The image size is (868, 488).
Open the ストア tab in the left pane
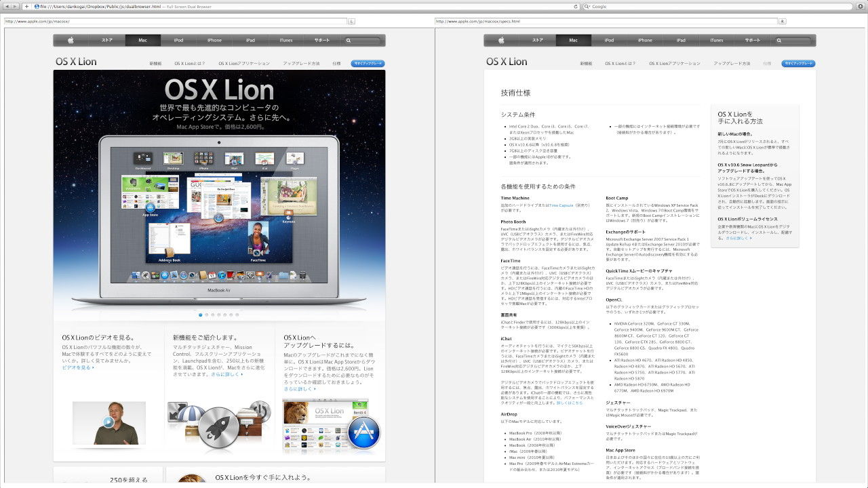click(x=107, y=40)
